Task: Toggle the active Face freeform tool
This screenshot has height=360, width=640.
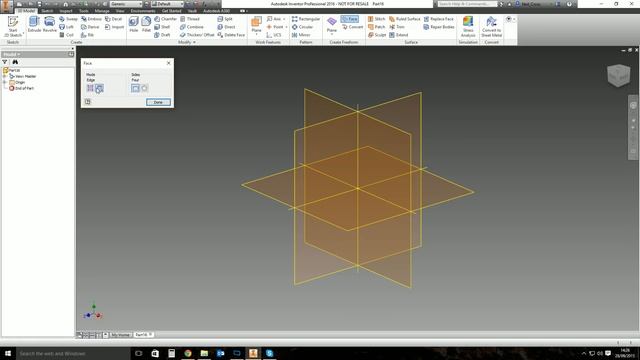Action: [x=350, y=19]
